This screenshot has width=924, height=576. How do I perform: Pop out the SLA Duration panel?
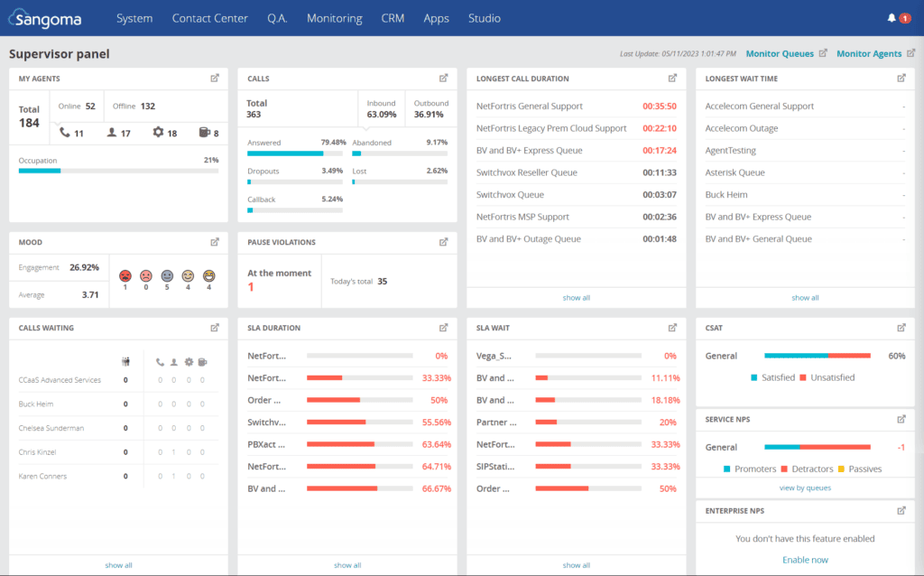point(444,328)
